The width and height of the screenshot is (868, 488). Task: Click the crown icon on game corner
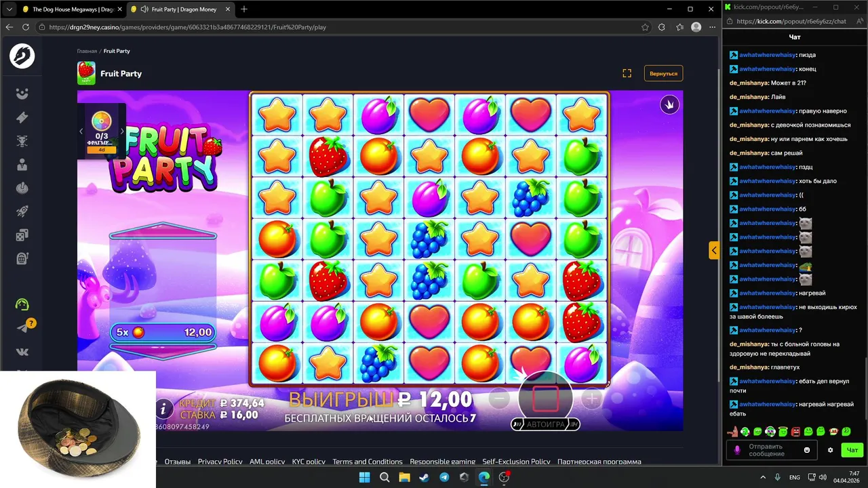[669, 104]
